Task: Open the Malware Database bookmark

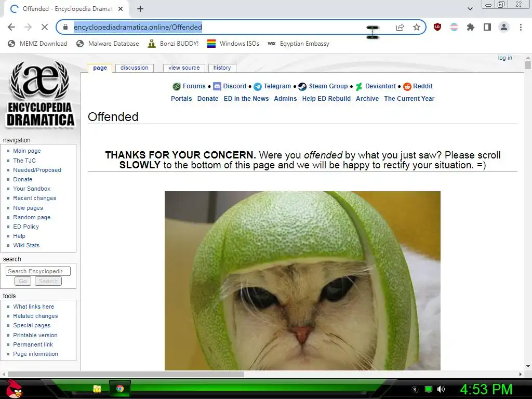Action: point(108,44)
